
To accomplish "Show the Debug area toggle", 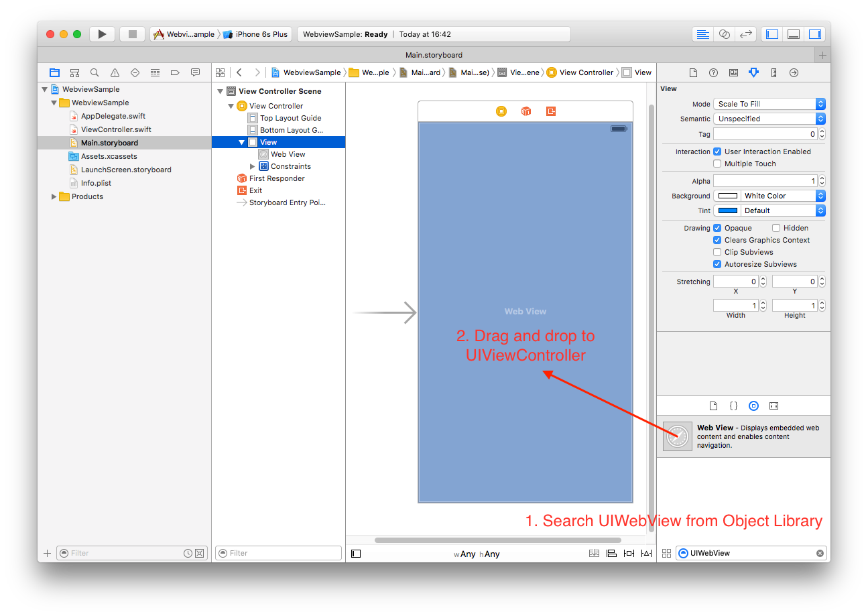I will click(794, 34).
